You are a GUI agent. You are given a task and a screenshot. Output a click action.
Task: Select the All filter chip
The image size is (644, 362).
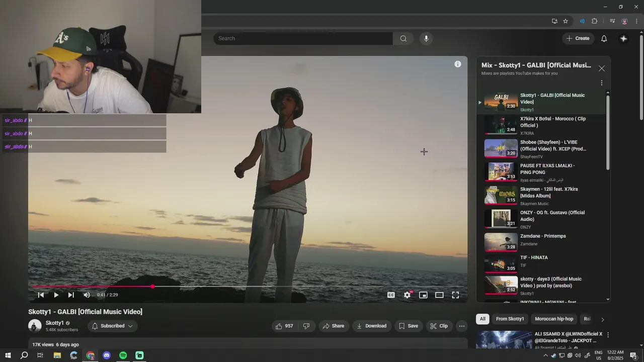[x=482, y=319]
